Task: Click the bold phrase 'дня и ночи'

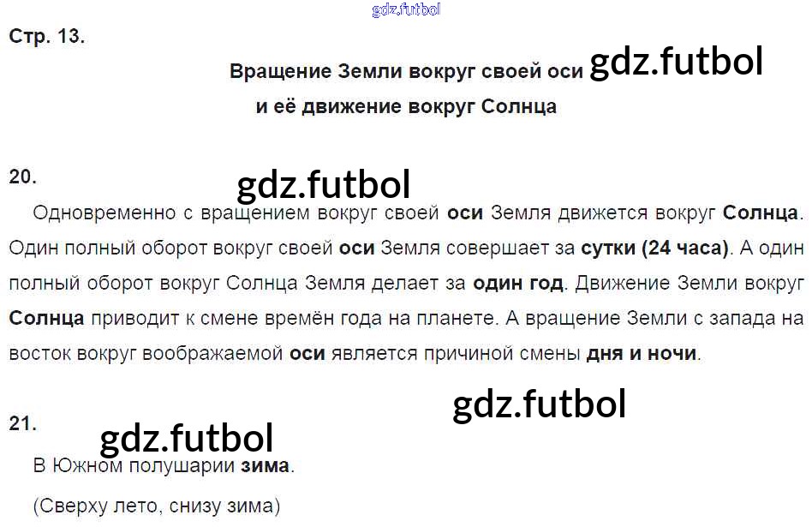Action: 641,353
